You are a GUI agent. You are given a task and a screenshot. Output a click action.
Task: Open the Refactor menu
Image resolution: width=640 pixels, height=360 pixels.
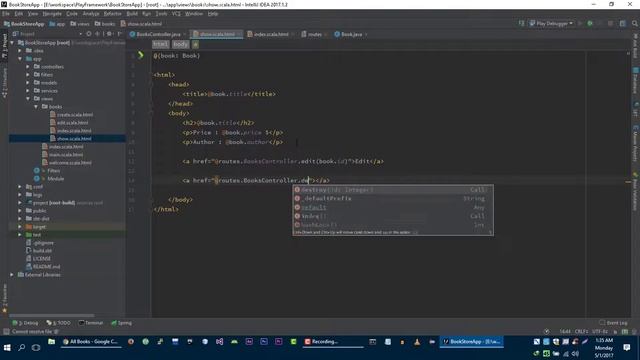[112, 13]
